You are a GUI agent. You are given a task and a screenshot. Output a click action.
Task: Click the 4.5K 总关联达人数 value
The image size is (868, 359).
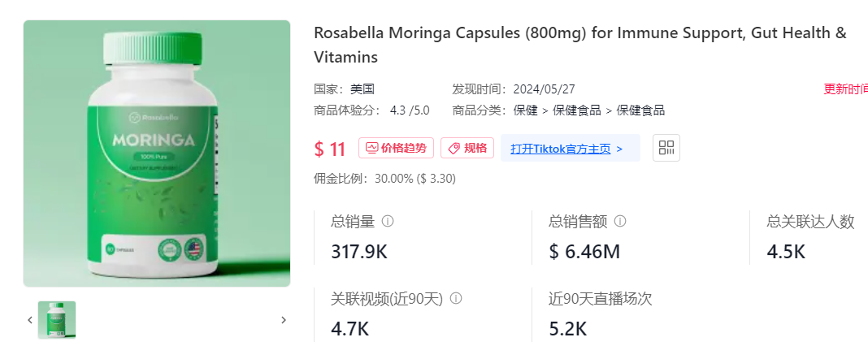[786, 252]
